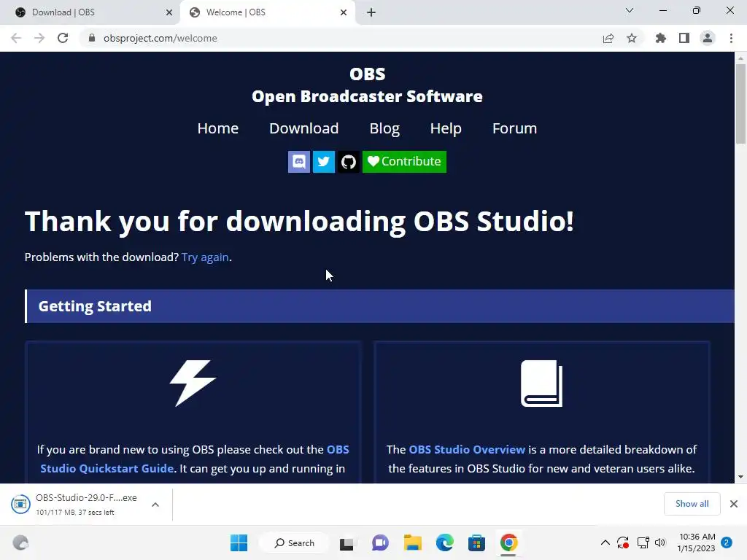
Task: Click the book Overview icon
Action: pos(542,384)
